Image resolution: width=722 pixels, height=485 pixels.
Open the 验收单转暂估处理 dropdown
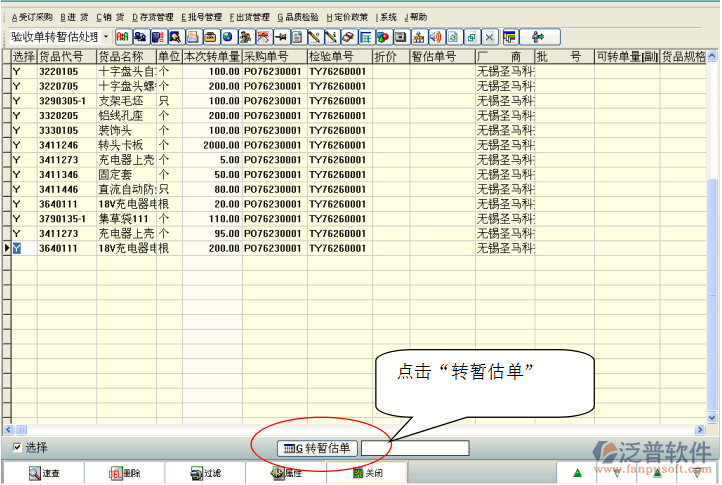[106, 37]
